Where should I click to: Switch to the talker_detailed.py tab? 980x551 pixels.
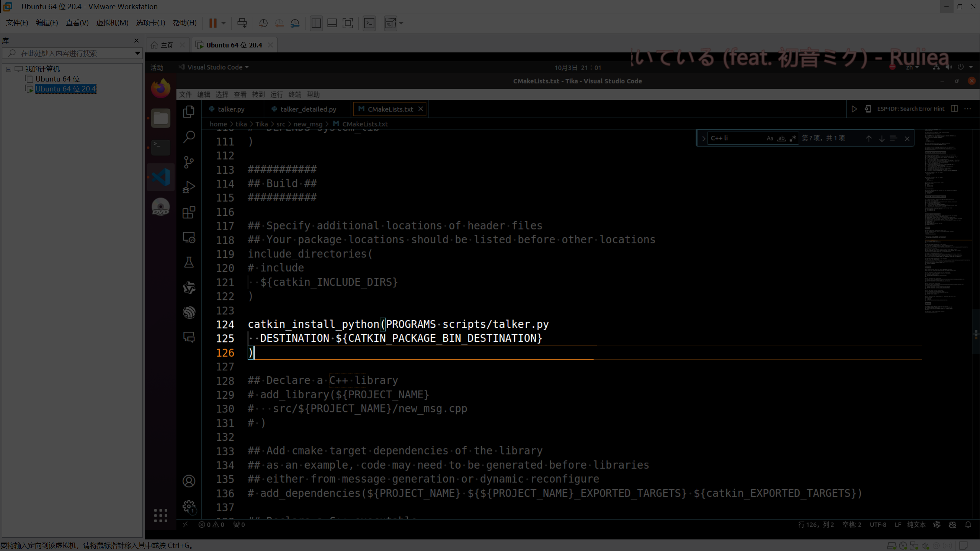click(308, 109)
